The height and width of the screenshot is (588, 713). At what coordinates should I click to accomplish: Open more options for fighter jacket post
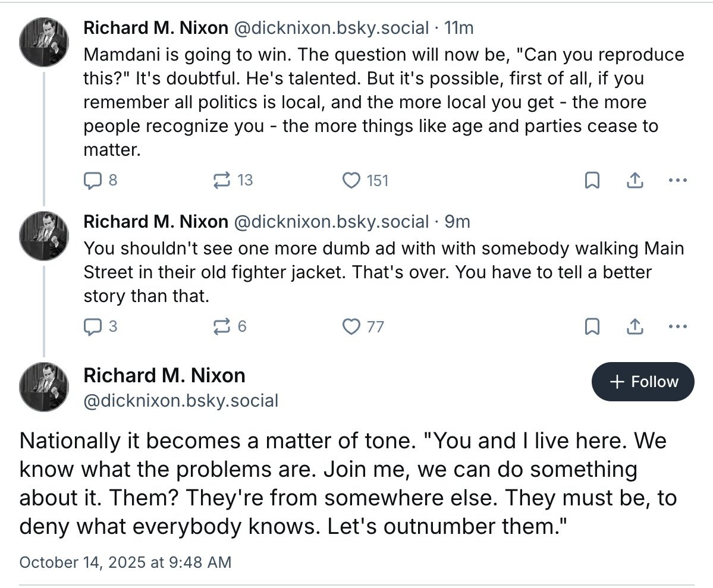click(x=677, y=326)
